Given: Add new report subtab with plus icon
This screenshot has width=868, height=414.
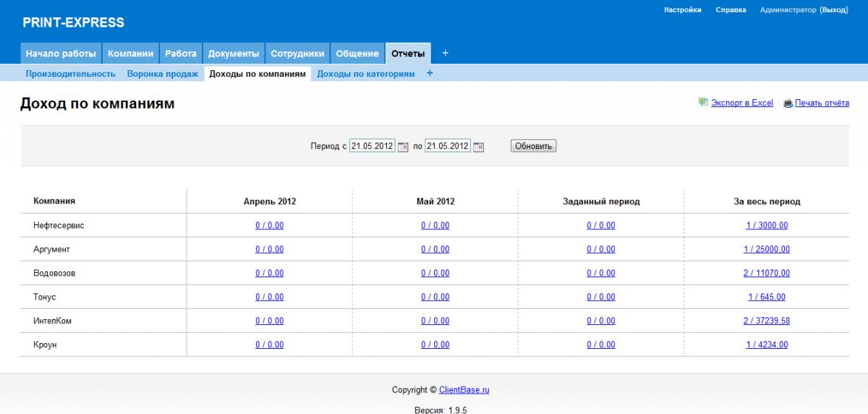Looking at the screenshot, I should click(x=430, y=73).
